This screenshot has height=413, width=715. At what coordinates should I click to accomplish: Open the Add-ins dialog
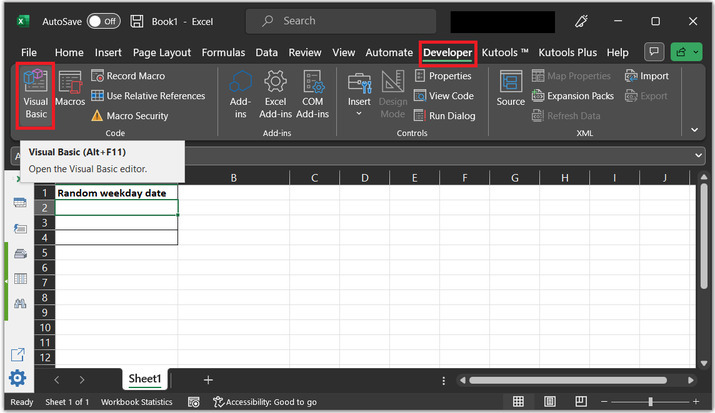tap(240, 95)
